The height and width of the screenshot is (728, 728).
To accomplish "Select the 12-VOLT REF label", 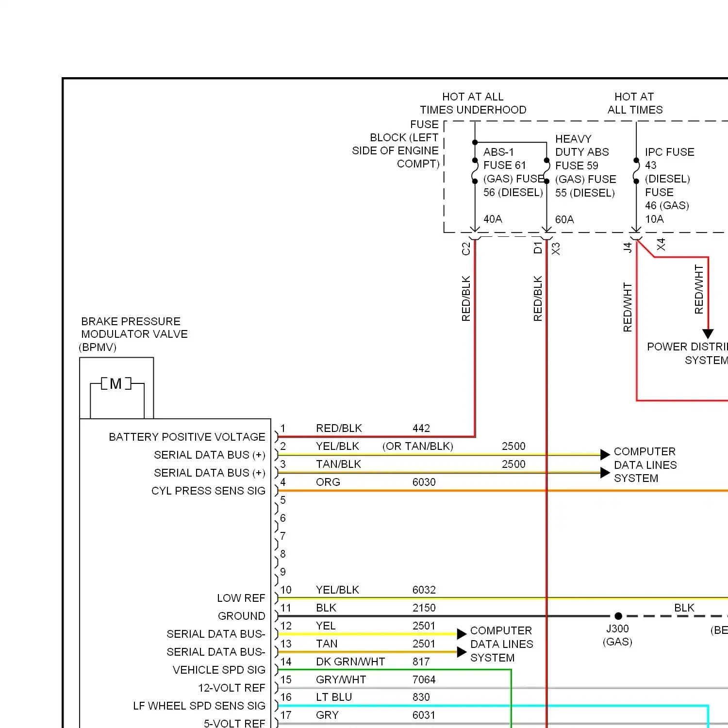I will pyautogui.click(x=232, y=688).
